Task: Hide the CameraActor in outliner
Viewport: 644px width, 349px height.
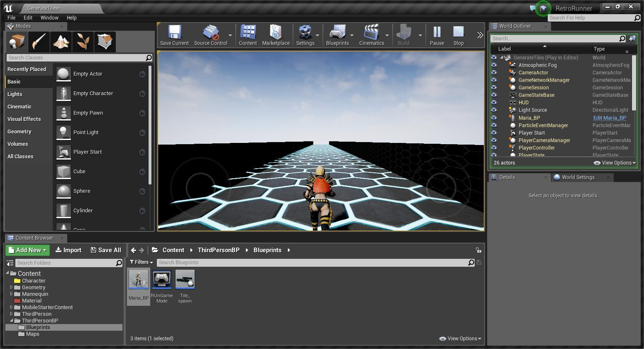Action: pos(494,73)
